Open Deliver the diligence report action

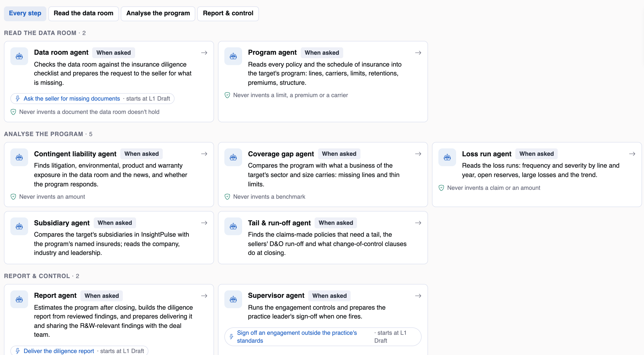tap(79, 351)
